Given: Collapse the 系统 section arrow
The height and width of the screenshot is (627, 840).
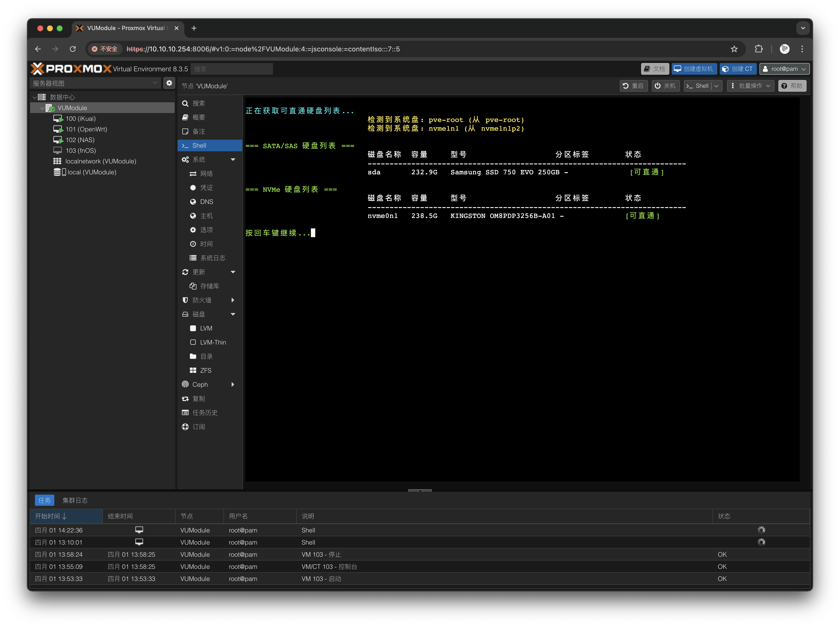Looking at the screenshot, I should tap(233, 160).
